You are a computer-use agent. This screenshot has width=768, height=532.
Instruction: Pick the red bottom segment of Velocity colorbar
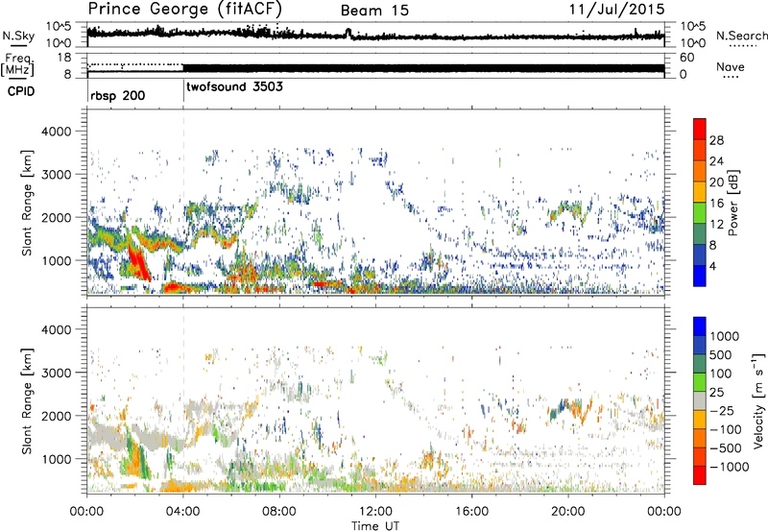point(700,475)
